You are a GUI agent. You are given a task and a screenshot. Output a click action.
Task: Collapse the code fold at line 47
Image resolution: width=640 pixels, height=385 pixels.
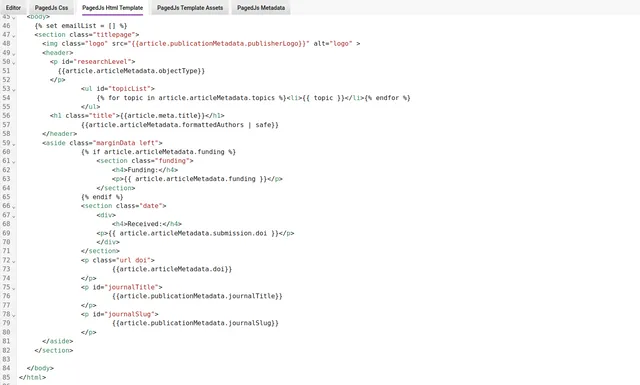[14, 36]
